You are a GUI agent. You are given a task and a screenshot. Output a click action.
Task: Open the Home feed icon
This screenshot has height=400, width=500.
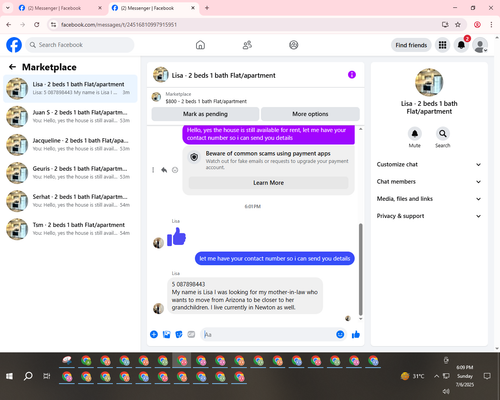pyautogui.click(x=200, y=45)
